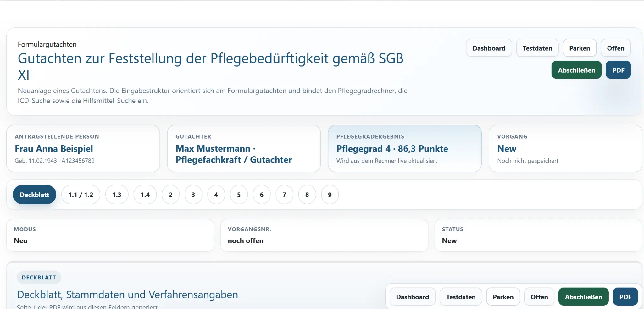Click 'Wird aus dem Rechner live aktualisiert'
The image size is (644, 309).
tap(386, 161)
